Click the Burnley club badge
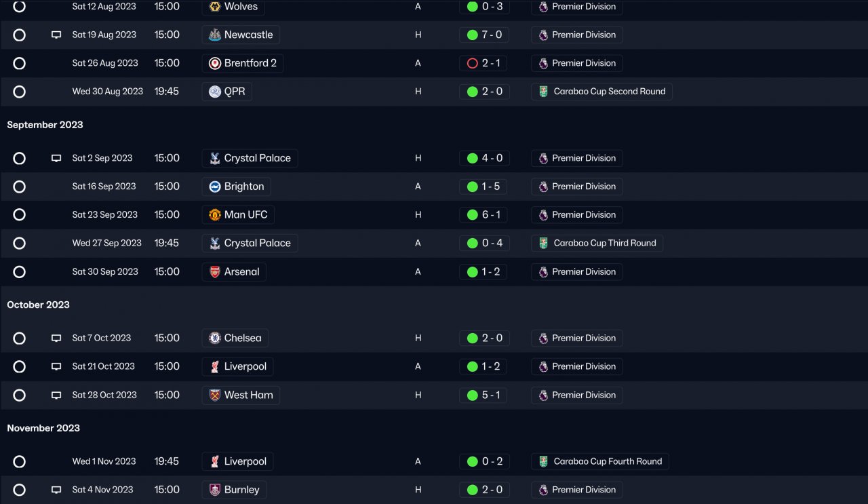This screenshot has width=868, height=504. coord(215,490)
